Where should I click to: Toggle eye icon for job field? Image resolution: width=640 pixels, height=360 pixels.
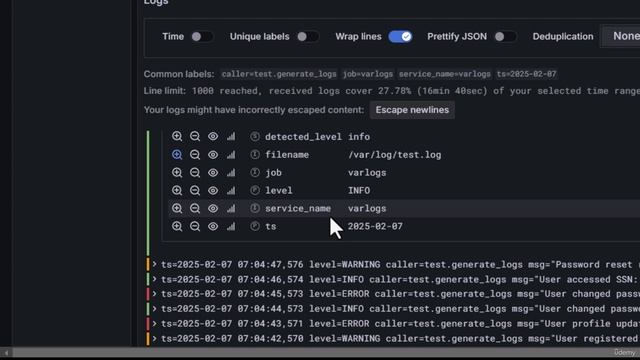[213, 172]
